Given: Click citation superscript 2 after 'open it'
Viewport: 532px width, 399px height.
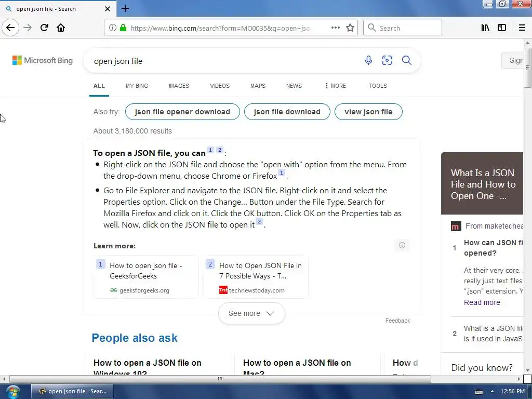Looking at the screenshot, I should click(259, 221).
